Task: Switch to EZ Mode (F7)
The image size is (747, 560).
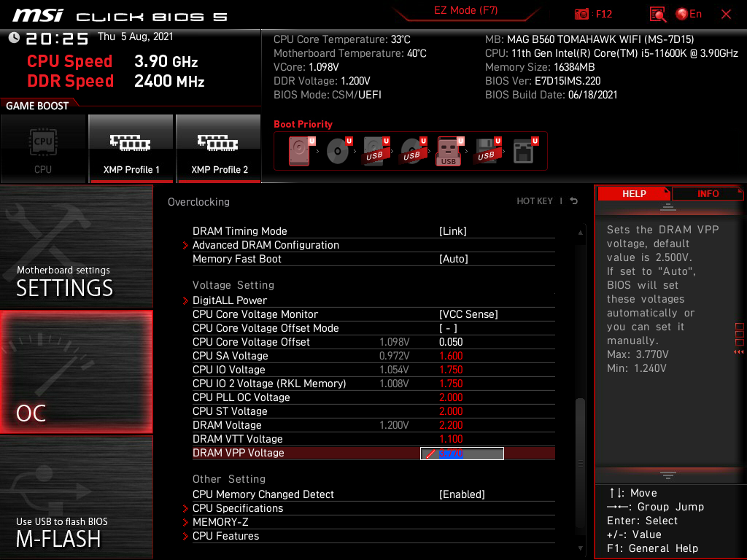Action: click(x=465, y=10)
